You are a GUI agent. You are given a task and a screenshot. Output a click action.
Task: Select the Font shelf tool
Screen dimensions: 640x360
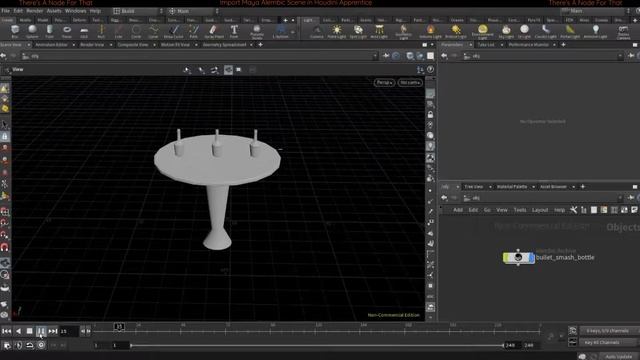[234, 31]
